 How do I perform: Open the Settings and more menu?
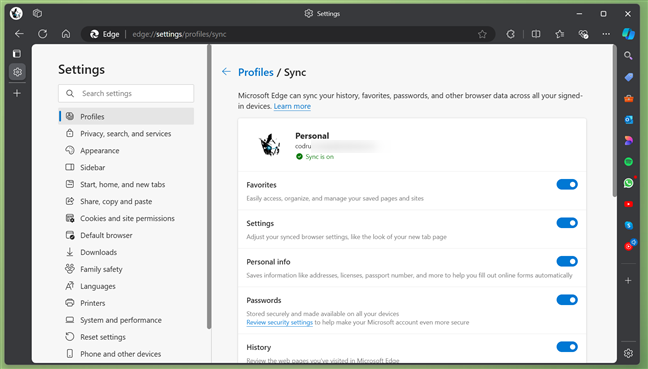tap(606, 34)
